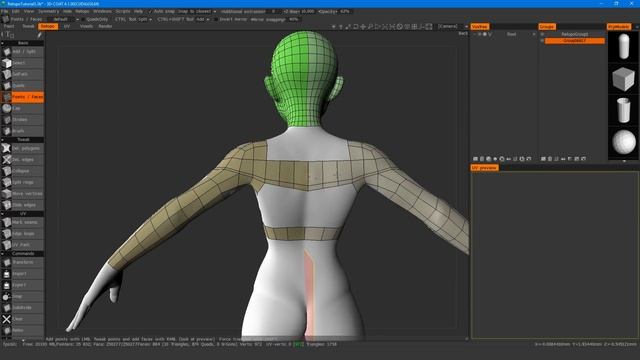Open the default preset dropdown
Screen dimensions: 640x360
coord(64,19)
